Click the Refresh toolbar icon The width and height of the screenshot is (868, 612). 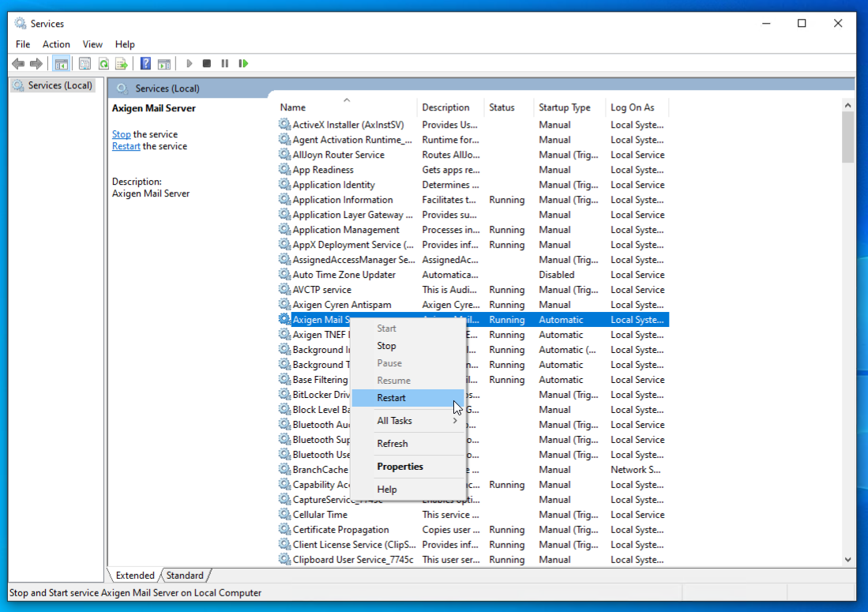[103, 64]
